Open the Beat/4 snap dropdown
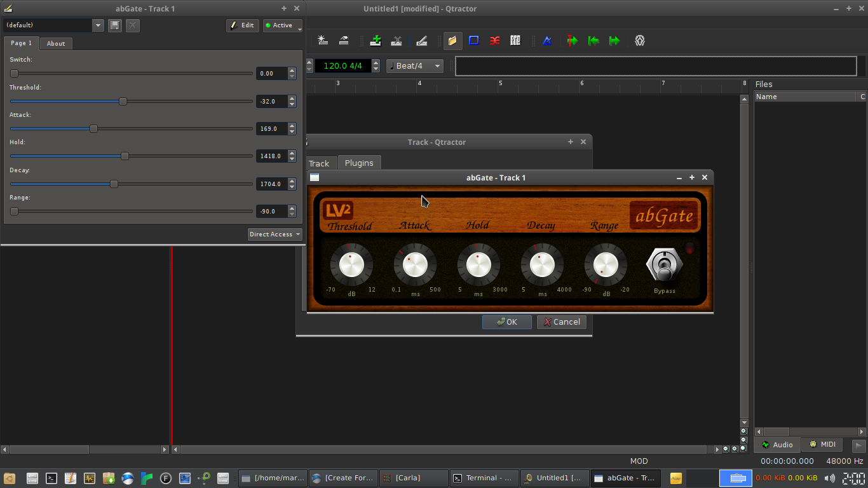 [x=415, y=65]
